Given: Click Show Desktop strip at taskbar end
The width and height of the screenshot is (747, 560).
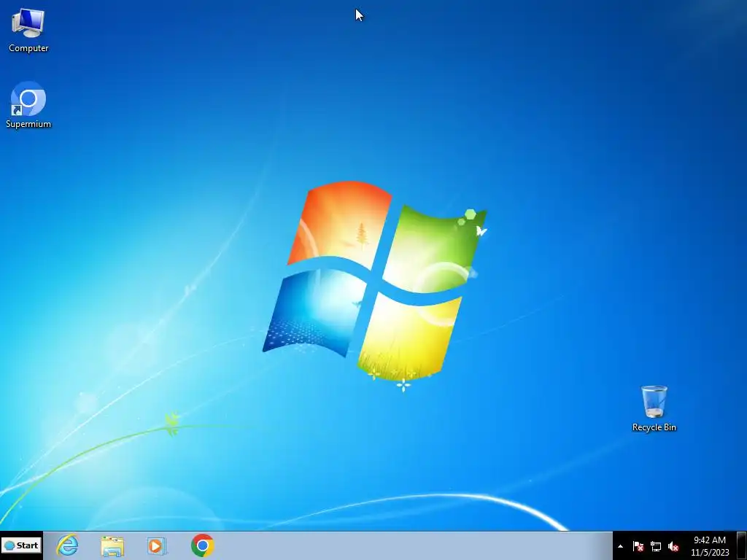Looking at the screenshot, I should 742,545.
